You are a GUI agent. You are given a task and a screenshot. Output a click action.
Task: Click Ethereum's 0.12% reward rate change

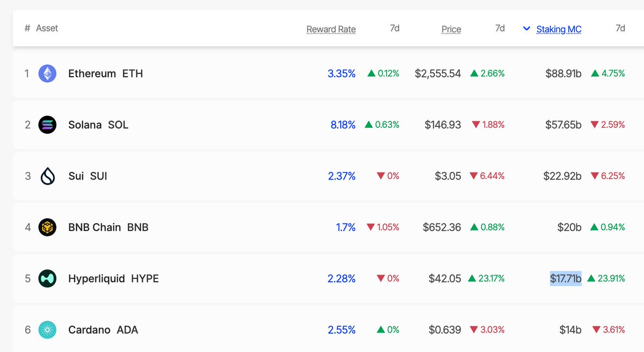(384, 74)
